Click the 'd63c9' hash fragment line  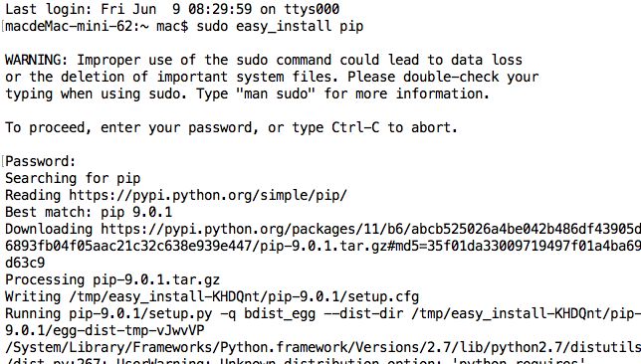click(x=25, y=263)
